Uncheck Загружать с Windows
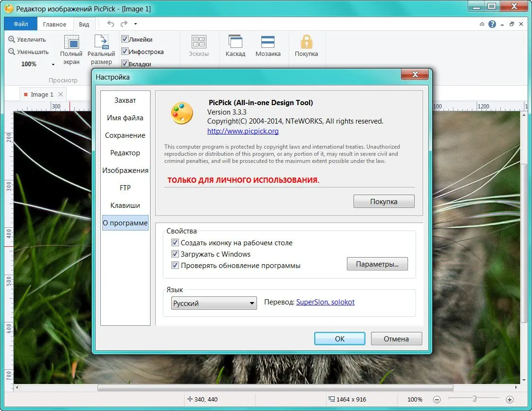Image resolution: width=532 pixels, height=411 pixels. point(175,254)
